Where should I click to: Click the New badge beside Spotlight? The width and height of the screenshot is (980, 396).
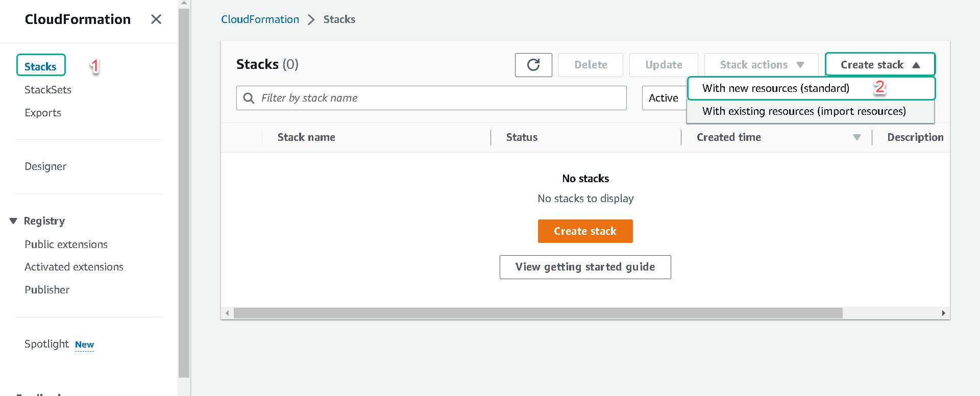point(84,344)
